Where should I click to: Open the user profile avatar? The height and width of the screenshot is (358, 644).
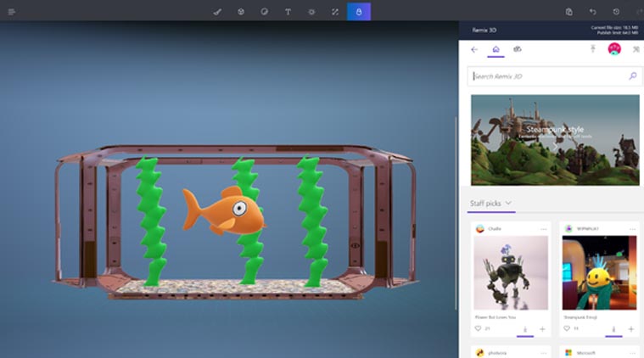[614, 49]
